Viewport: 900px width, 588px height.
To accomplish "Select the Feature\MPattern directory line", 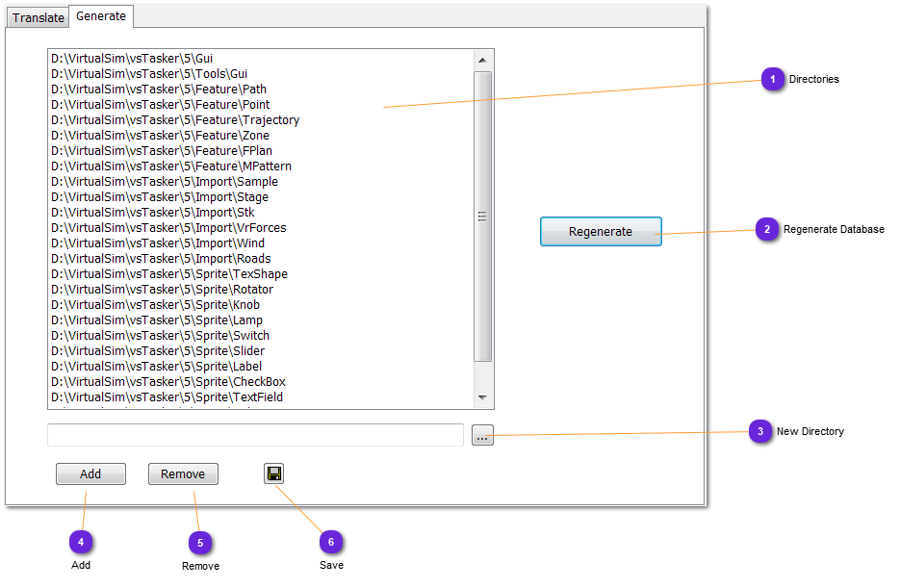I will point(170,166).
